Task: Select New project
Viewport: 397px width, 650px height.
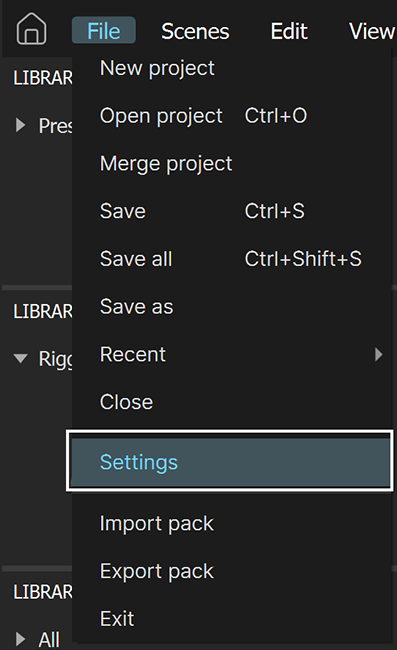Action: click(x=157, y=68)
